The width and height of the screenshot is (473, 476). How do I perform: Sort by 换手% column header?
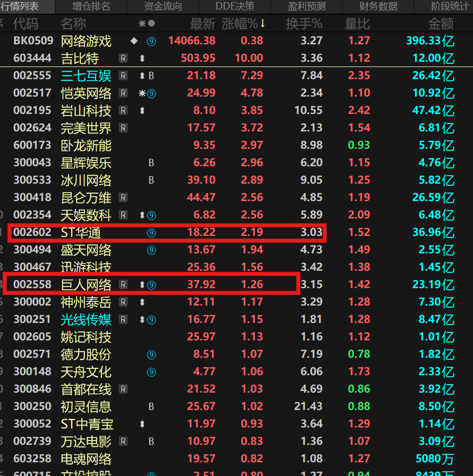[304, 24]
